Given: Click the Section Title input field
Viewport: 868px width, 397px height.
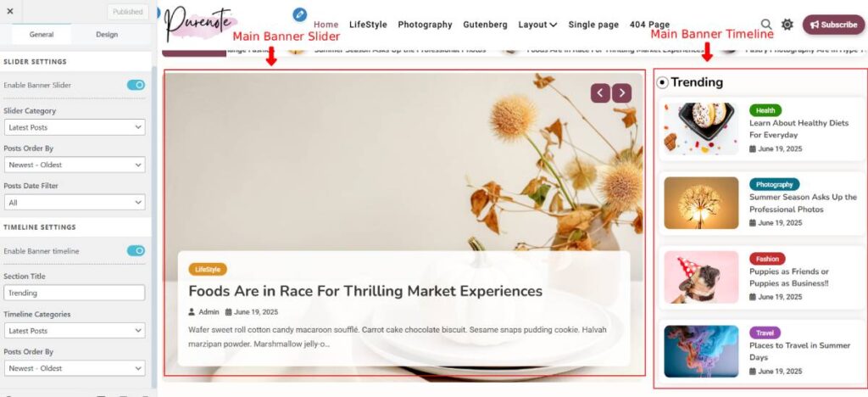Looking at the screenshot, I should 75,293.
